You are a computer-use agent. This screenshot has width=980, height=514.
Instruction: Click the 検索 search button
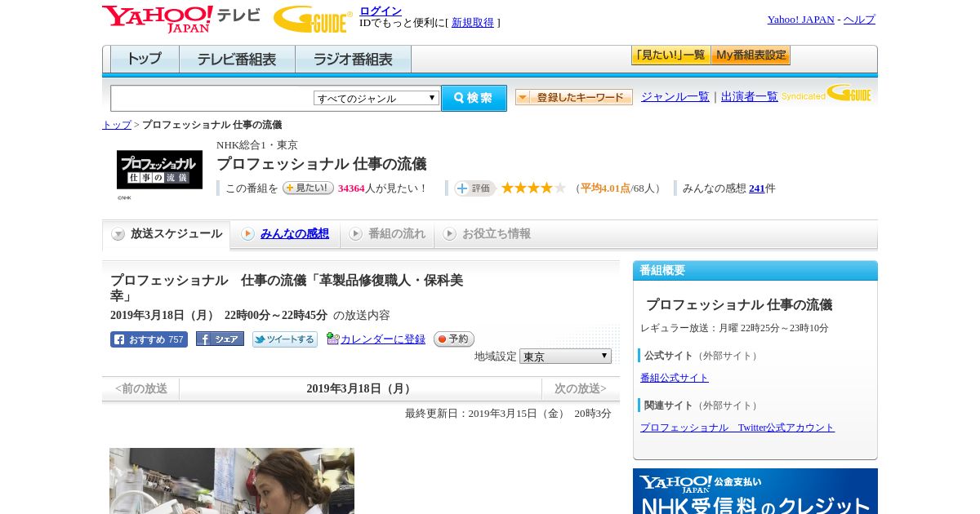point(474,98)
